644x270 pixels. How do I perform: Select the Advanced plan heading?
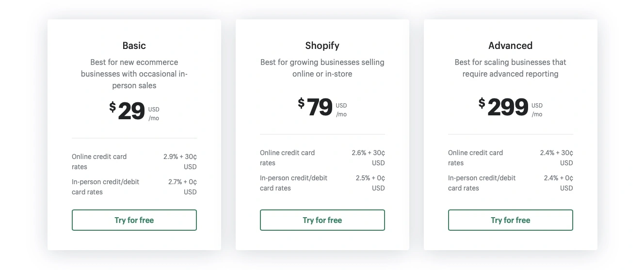[x=510, y=46]
